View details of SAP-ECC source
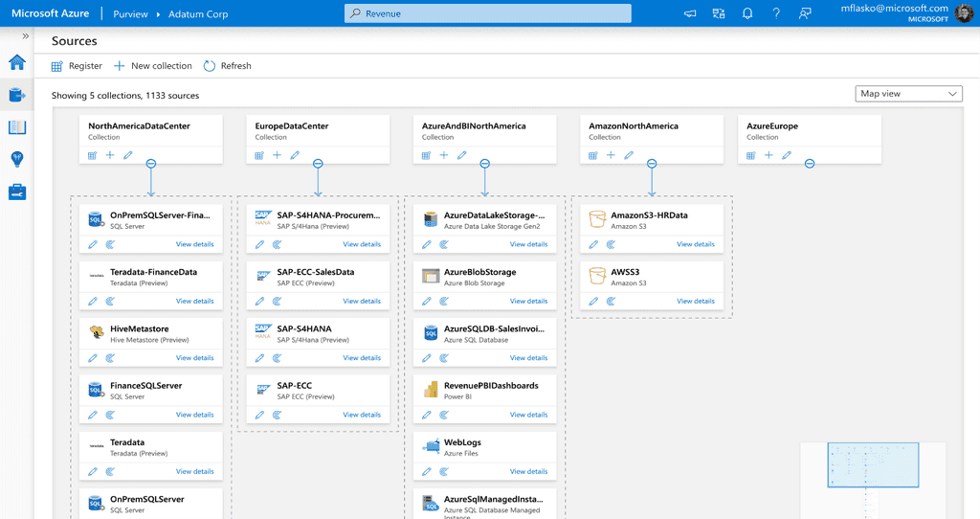 [x=361, y=415]
